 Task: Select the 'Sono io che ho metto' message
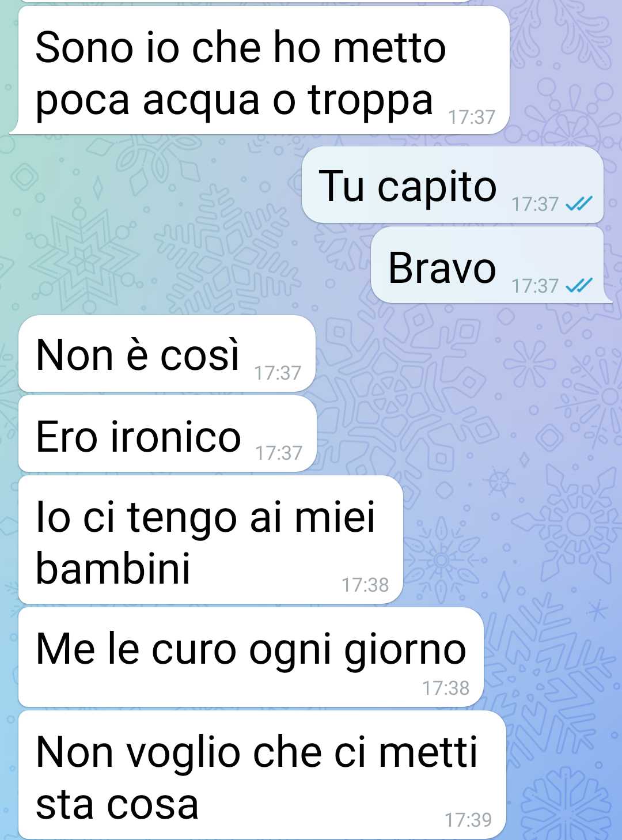(260, 70)
